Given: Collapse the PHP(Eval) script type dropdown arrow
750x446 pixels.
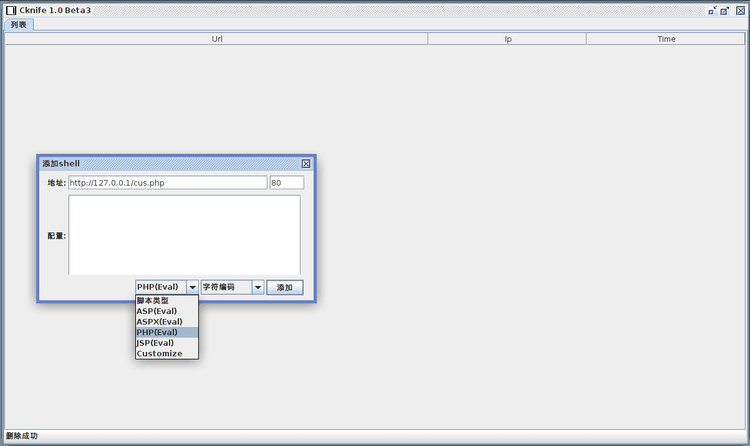Looking at the screenshot, I should (192, 287).
